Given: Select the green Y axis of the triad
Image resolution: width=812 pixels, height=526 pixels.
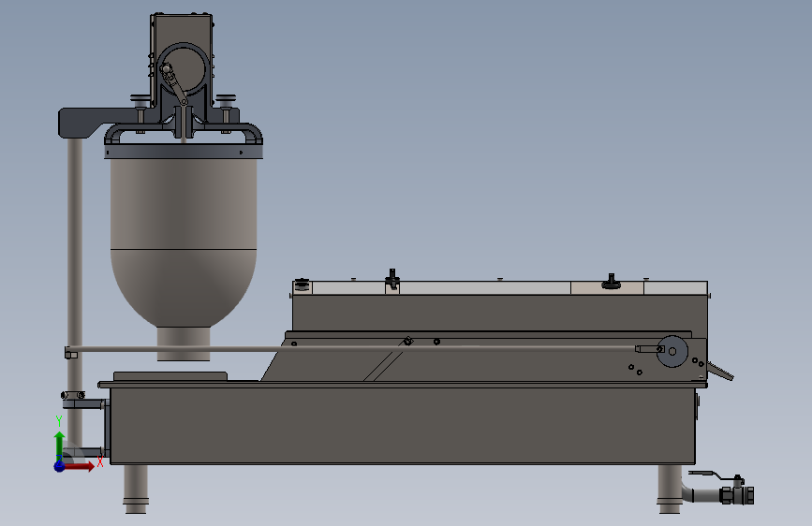Looking at the screenshot, I should 60,445.
